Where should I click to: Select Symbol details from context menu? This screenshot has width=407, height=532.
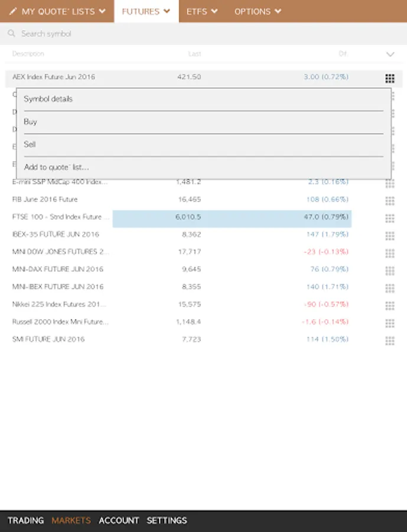[x=48, y=99]
